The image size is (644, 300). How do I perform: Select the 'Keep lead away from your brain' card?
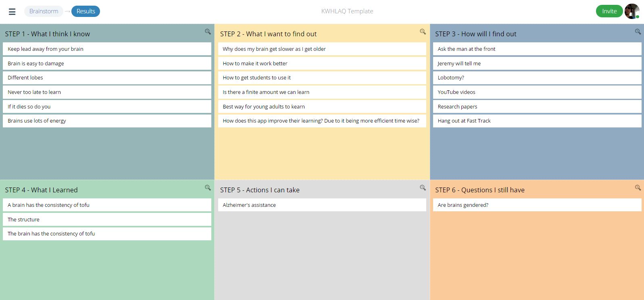point(107,49)
